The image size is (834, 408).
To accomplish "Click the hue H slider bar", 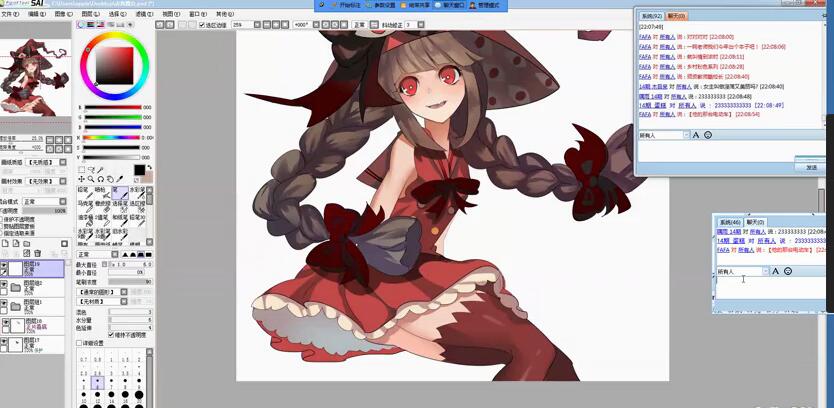I will point(113,137).
